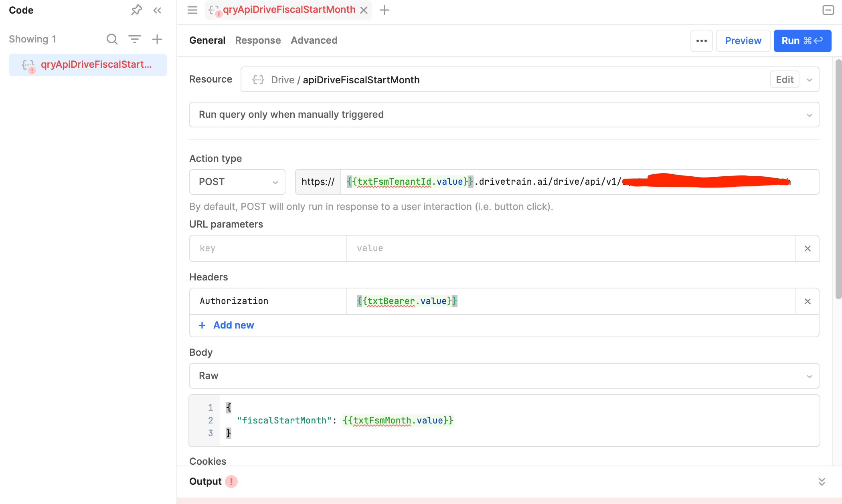Delete the empty URL parameter row

point(808,248)
